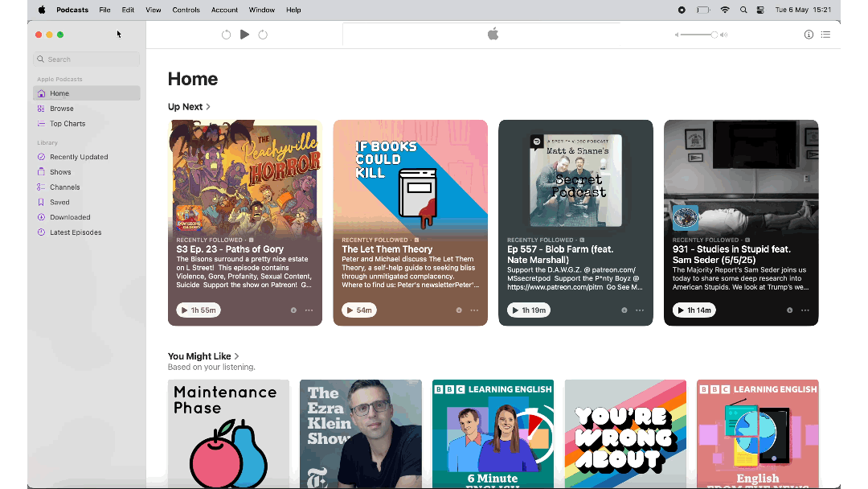This screenshot has height=489, width=868.
Task: Open the You're Wrong About thumbnail
Action: [625, 434]
